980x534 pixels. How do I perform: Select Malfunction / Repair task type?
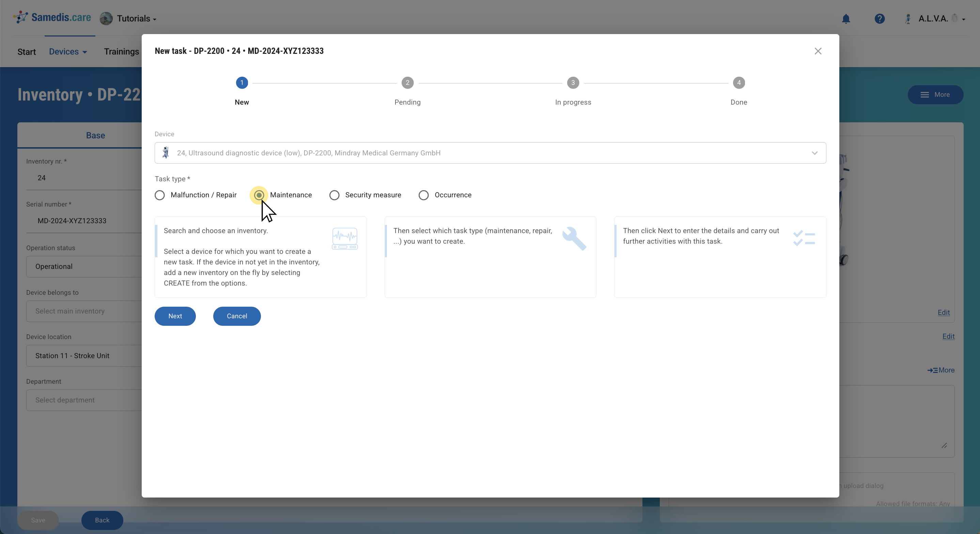coord(160,195)
